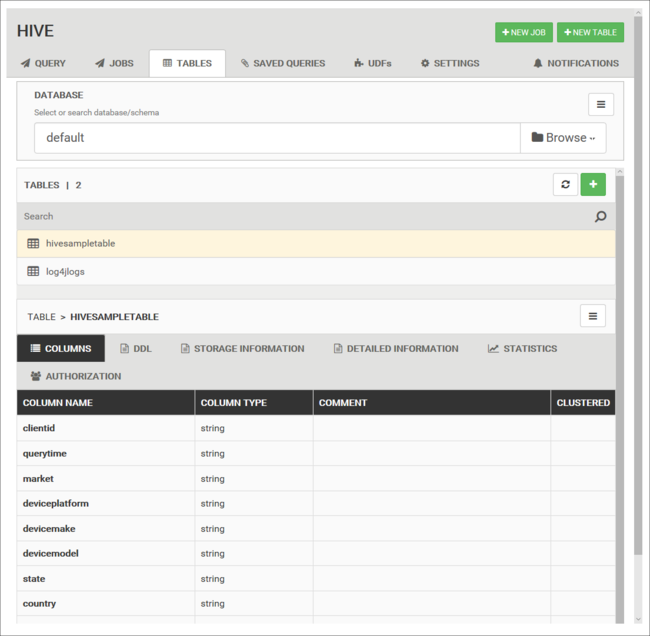The width and height of the screenshot is (650, 636).
Task: Click the search magnifier icon
Action: tap(600, 216)
